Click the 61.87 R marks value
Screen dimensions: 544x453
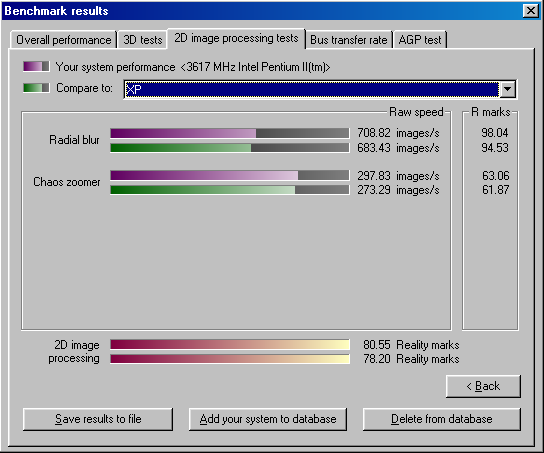click(x=495, y=190)
